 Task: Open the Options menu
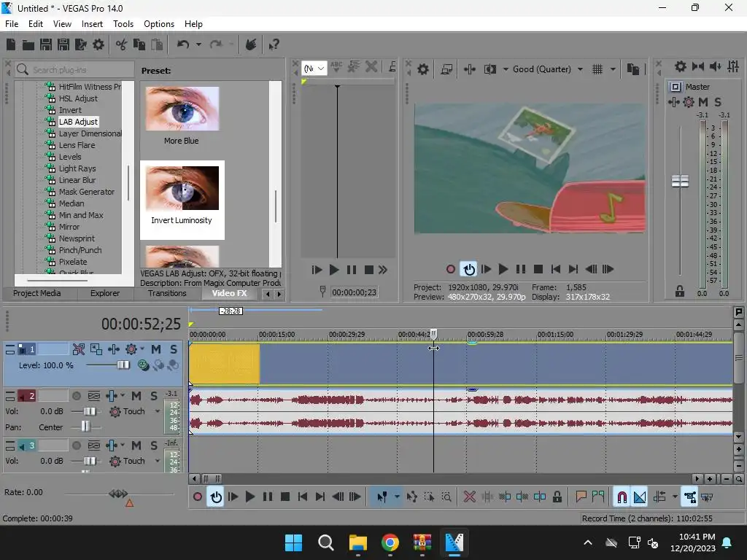(x=159, y=24)
